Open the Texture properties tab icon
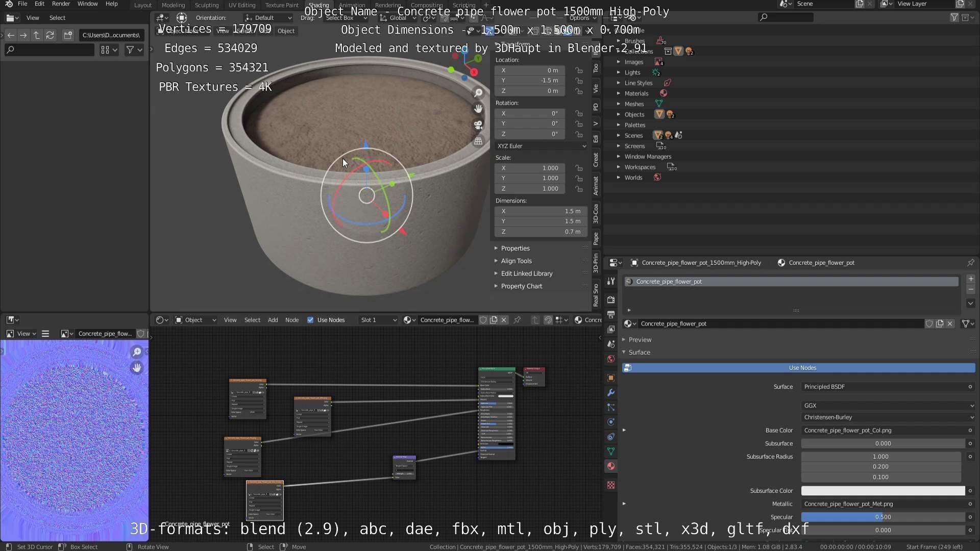 pos(611,485)
